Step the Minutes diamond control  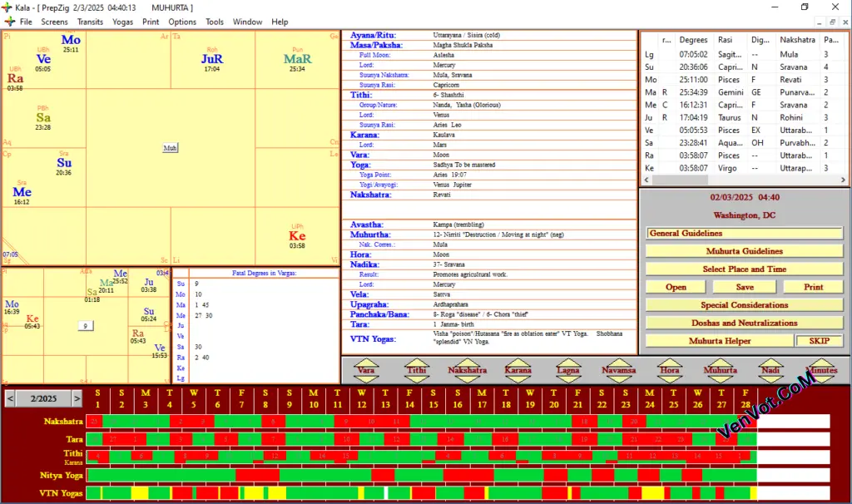click(821, 370)
